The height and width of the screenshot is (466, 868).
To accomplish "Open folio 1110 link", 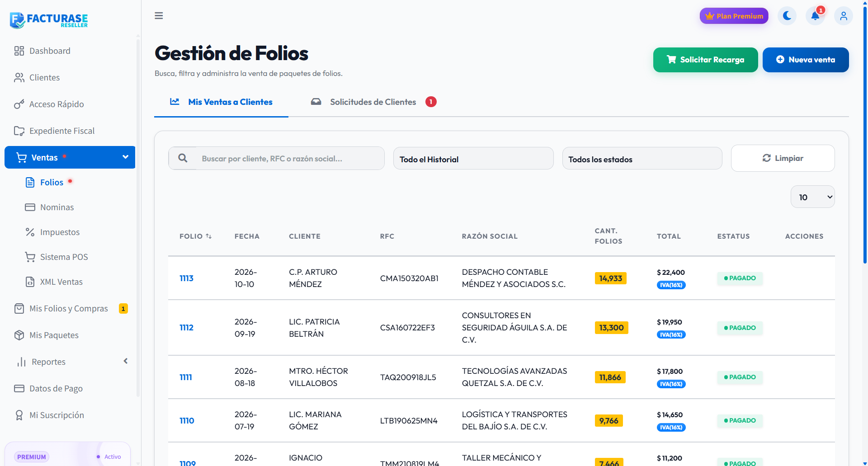I will click(x=187, y=421).
